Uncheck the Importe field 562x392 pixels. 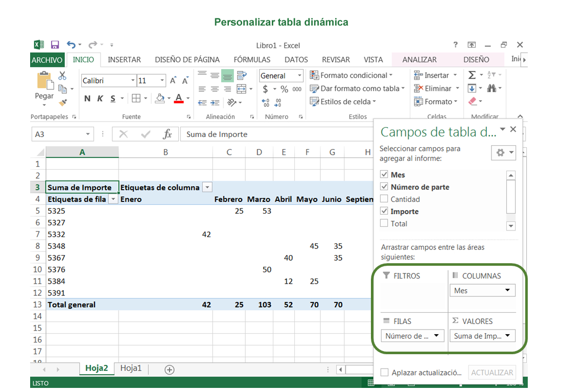click(x=384, y=211)
